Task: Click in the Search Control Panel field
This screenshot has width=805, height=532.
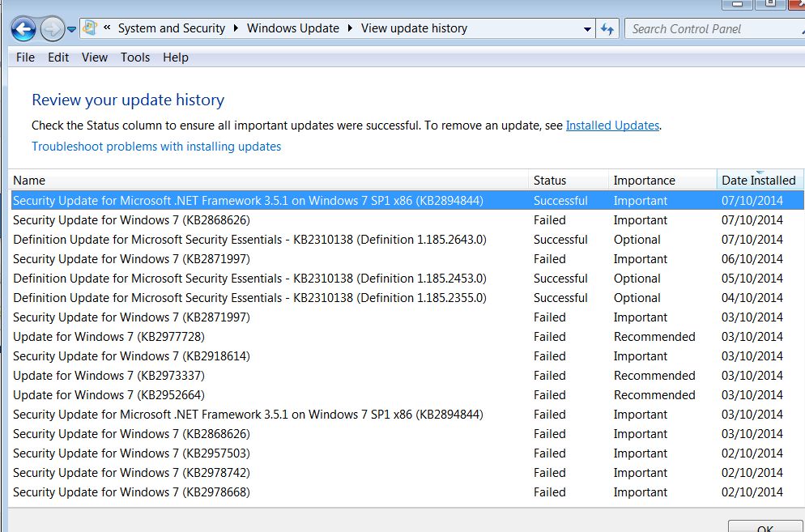Action: (x=713, y=29)
